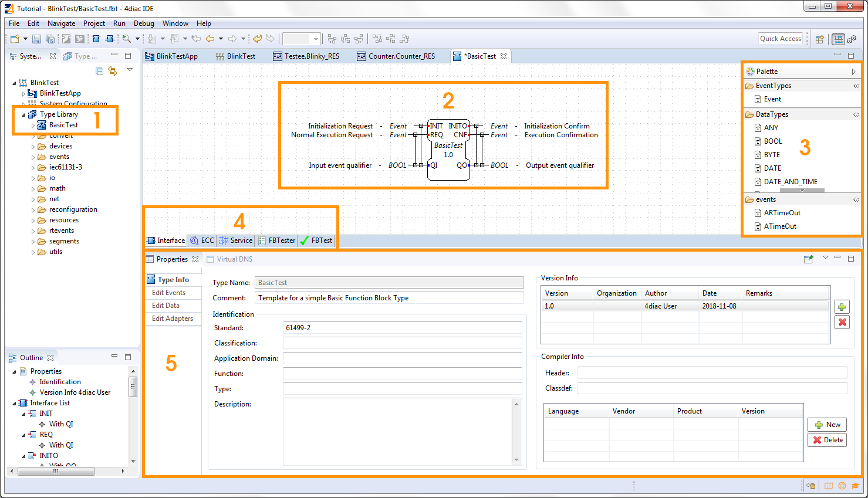This screenshot has width=868, height=498.
Task: Open the Debug menu
Action: tap(144, 23)
